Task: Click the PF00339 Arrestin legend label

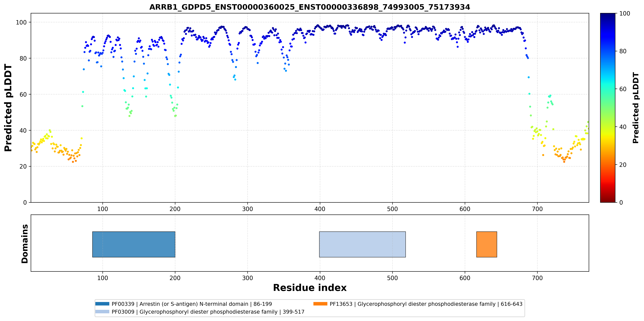Action: (x=192, y=304)
